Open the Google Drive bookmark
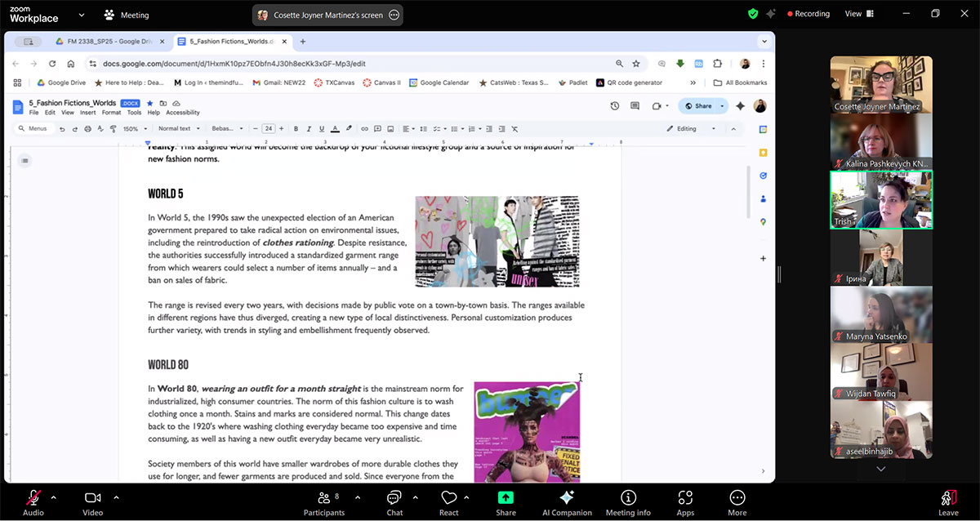 click(x=61, y=82)
